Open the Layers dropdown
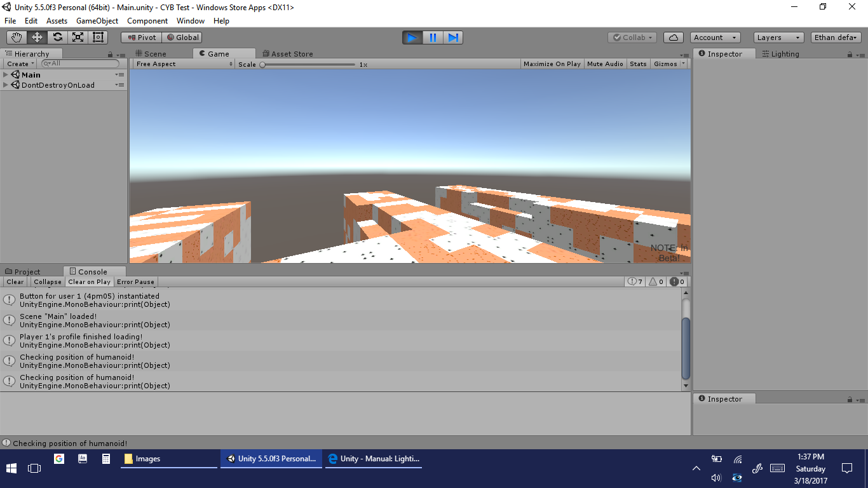 tap(778, 37)
